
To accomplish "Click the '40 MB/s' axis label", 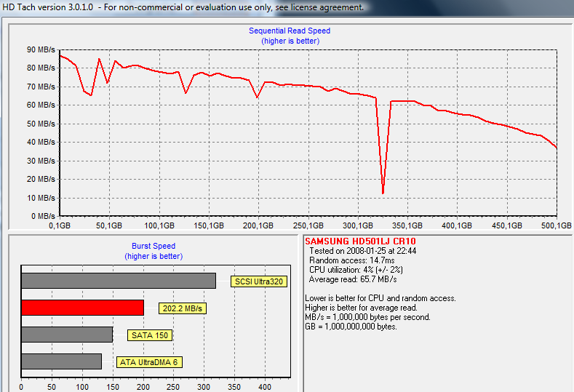I will tap(41, 142).
